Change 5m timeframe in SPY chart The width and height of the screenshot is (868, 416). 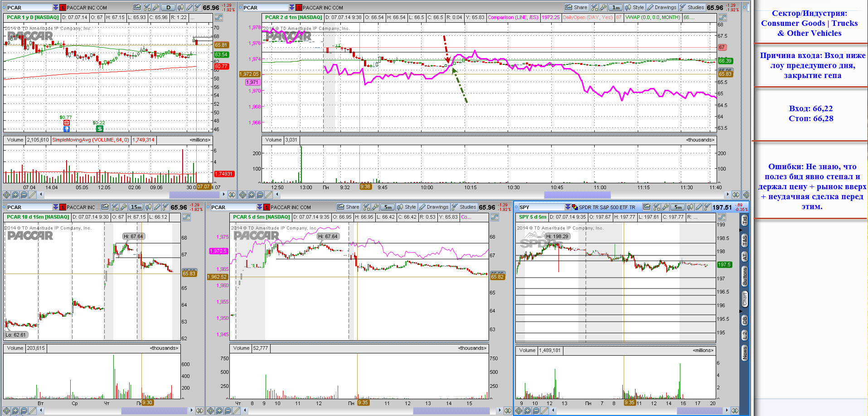[x=678, y=207]
